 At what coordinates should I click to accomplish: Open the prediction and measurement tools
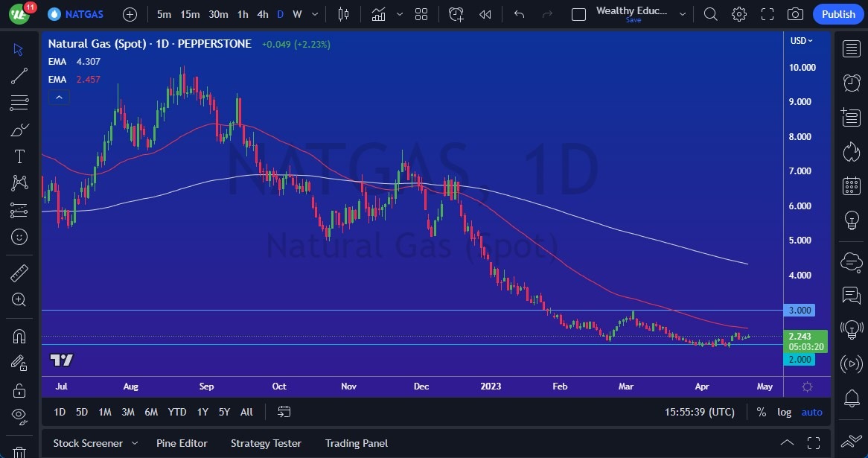19,210
